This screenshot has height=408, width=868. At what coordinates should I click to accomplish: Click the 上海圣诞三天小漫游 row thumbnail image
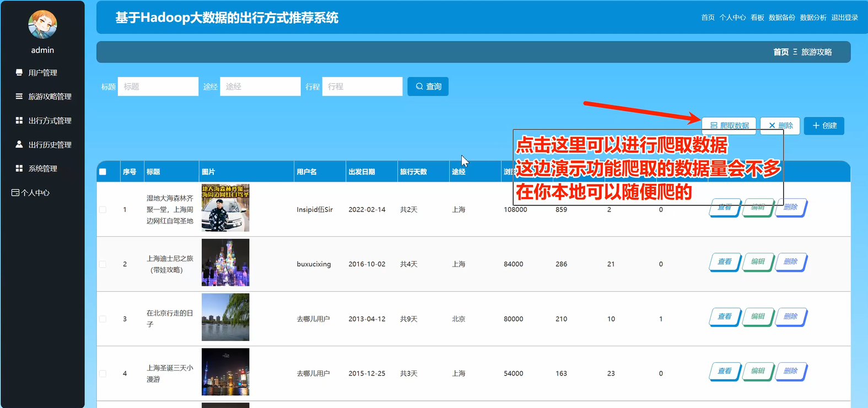(225, 372)
